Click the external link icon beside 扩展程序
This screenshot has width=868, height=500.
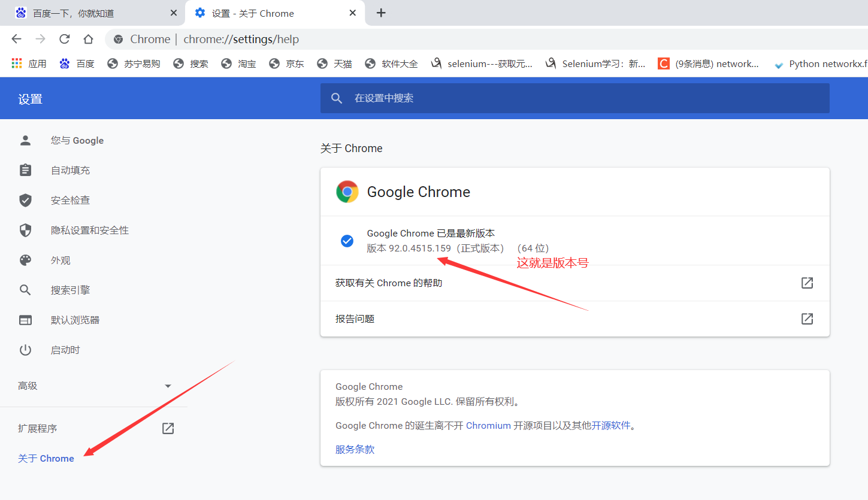pos(168,428)
